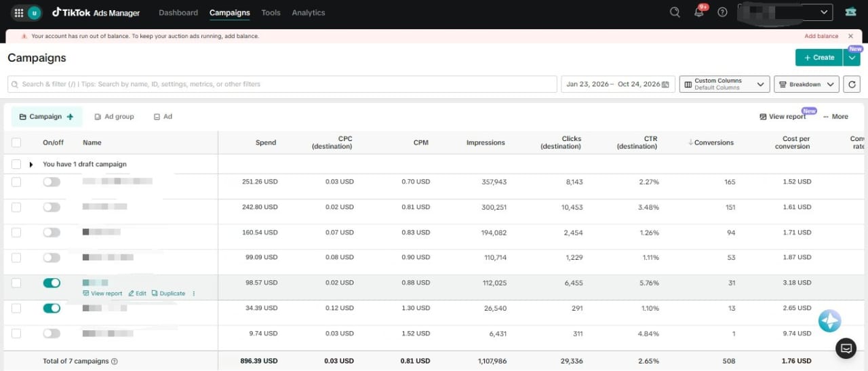
Task: Toggle on the 160.54 USD campaign
Action: [52, 232]
